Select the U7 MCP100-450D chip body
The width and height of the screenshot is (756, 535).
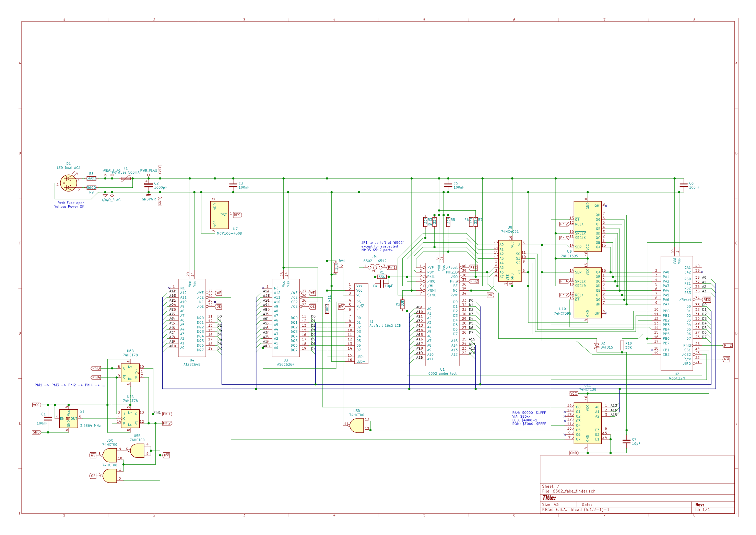pyautogui.click(x=219, y=215)
